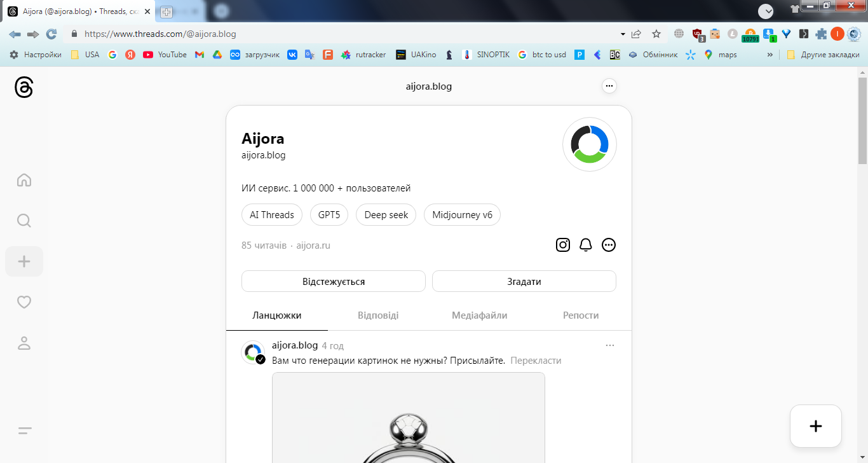Open the post's ring image preview

coord(409,418)
